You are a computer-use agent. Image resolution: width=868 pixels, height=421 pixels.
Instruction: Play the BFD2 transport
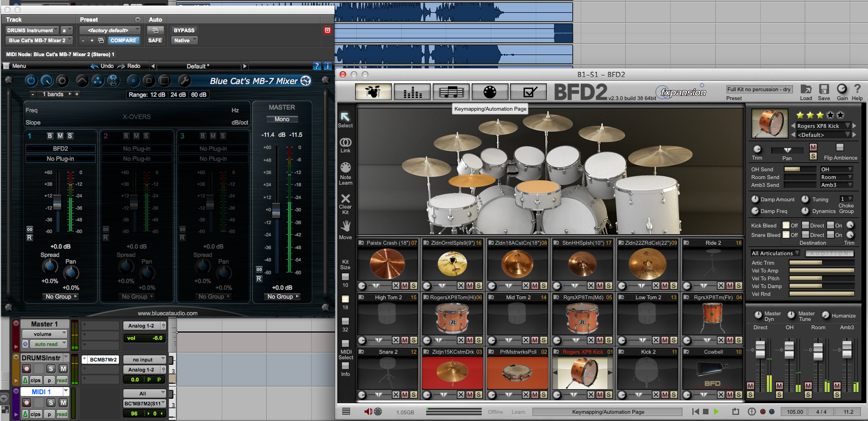[716, 412]
